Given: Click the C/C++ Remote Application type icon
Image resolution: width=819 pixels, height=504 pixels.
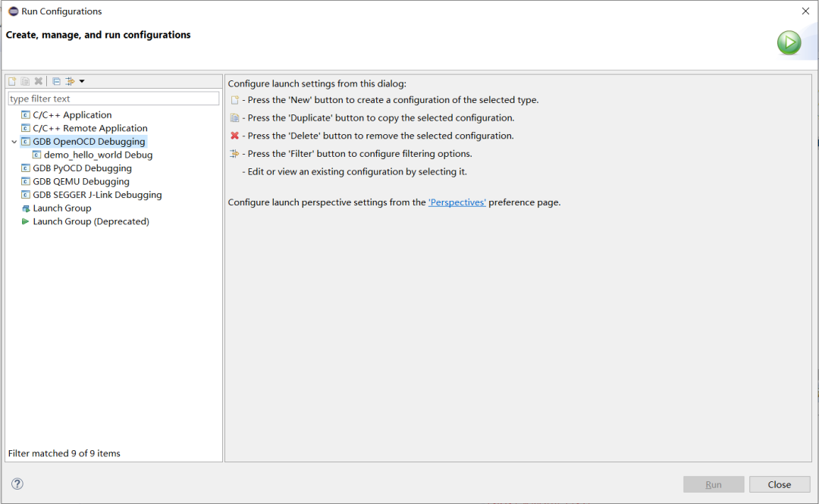Looking at the screenshot, I should pyautogui.click(x=25, y=128).
